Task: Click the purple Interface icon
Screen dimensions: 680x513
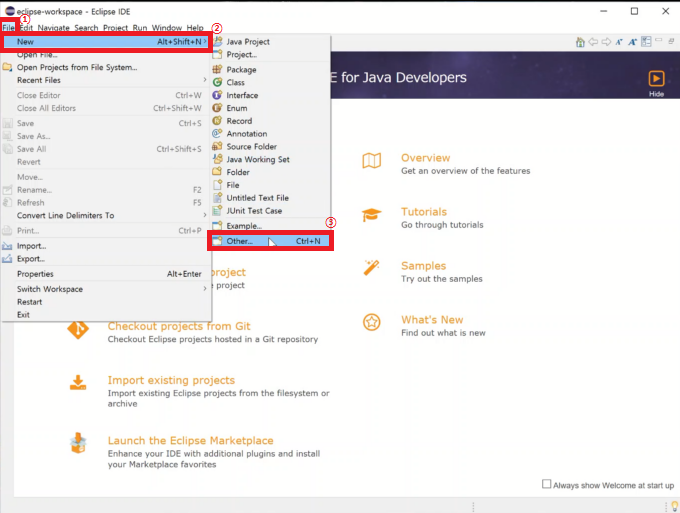Action: (x=217, y=95)
